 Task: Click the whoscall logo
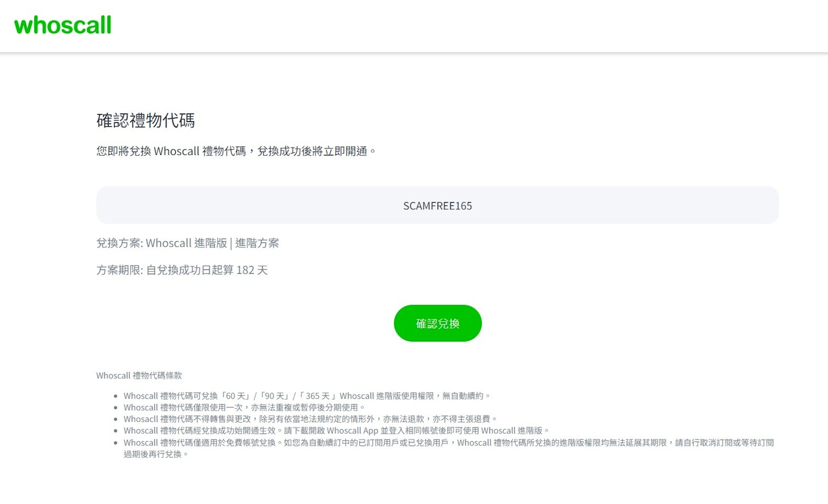pos(62,25)
